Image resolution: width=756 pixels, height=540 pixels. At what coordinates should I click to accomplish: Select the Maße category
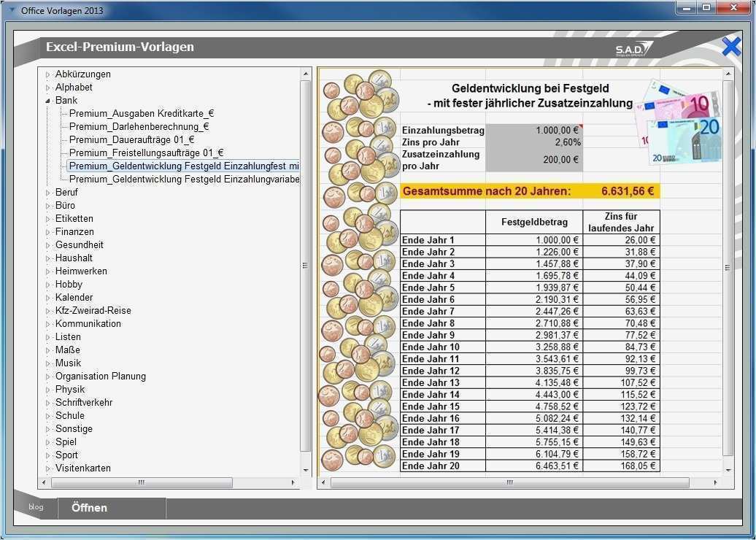tap(67, 350)
